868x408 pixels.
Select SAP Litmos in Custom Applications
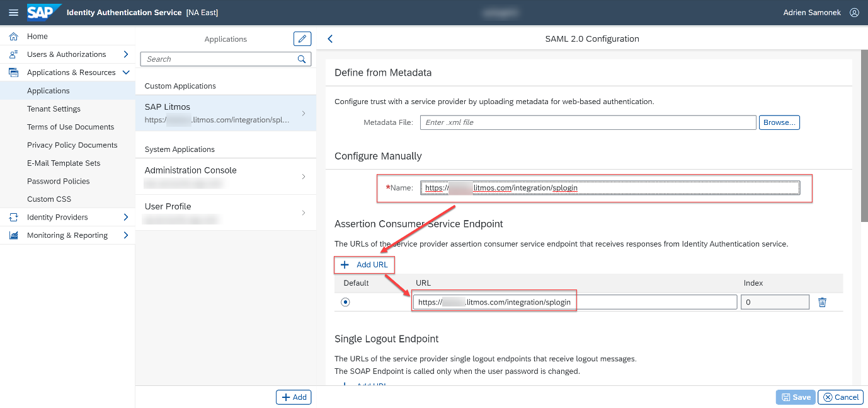226,114
